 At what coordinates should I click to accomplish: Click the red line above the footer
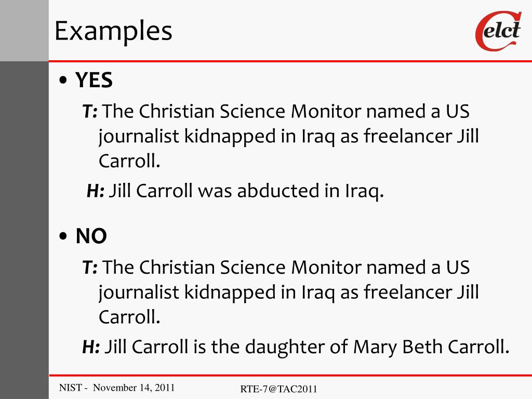pyautogui.click(x=290, y=375)
